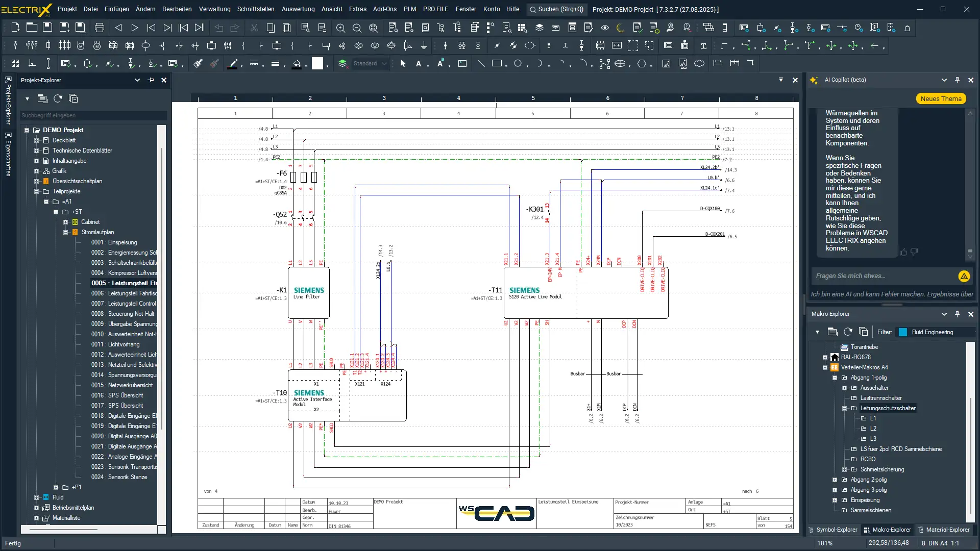Click the zoom in magnifier icon

(340, 28)
